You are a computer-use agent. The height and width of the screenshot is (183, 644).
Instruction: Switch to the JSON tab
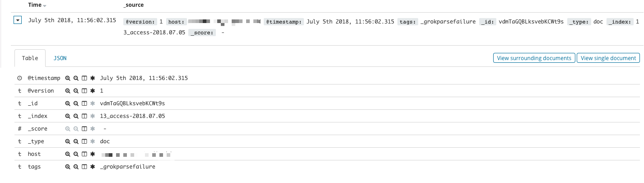tap(60, 58)
